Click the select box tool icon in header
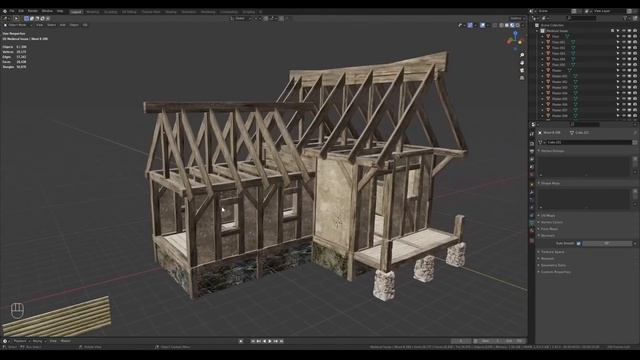Viewport: 640px width, 360px height. point(27,18)
